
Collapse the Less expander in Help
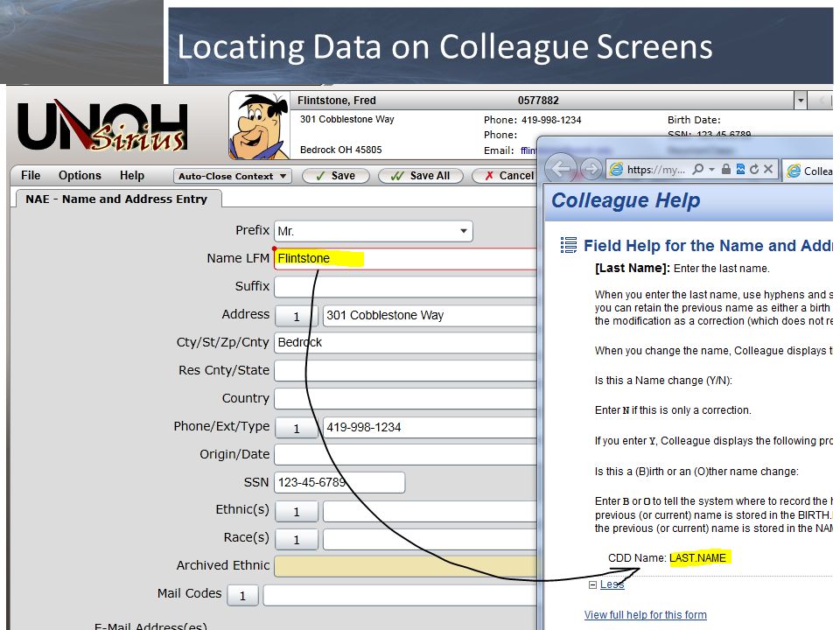coord(592,584)
